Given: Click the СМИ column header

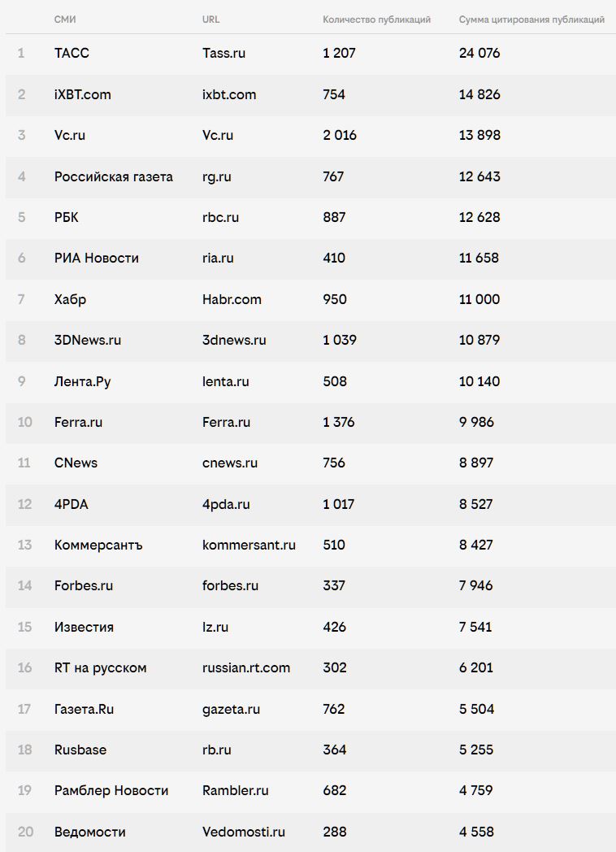Looking at the screenshot, I should click(65, 20).
